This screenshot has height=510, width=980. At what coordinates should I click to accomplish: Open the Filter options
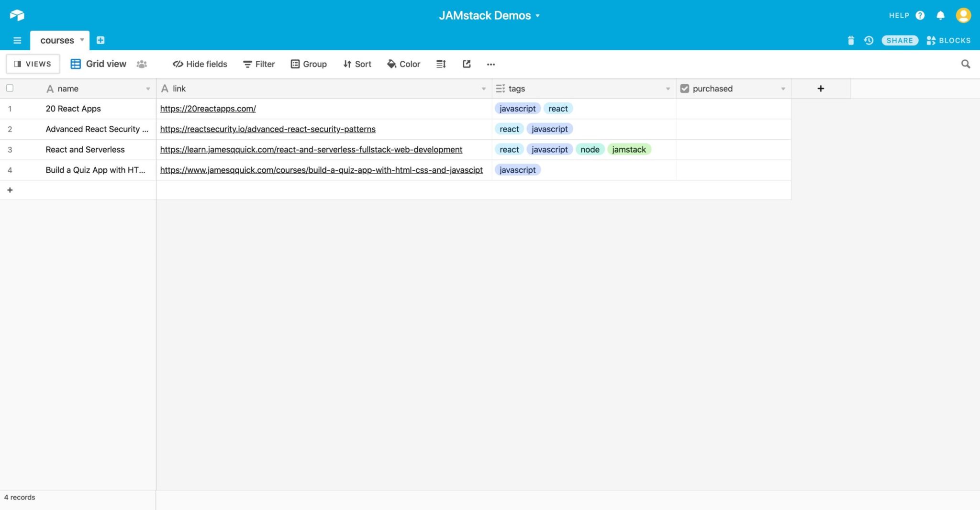pyautogui.click(x=258, y=64)
